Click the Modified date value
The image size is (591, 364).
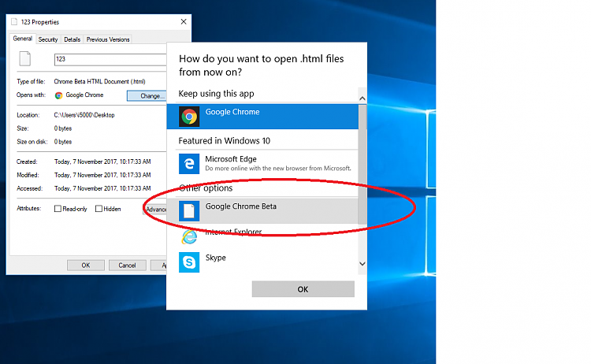(x=102, y=175)
